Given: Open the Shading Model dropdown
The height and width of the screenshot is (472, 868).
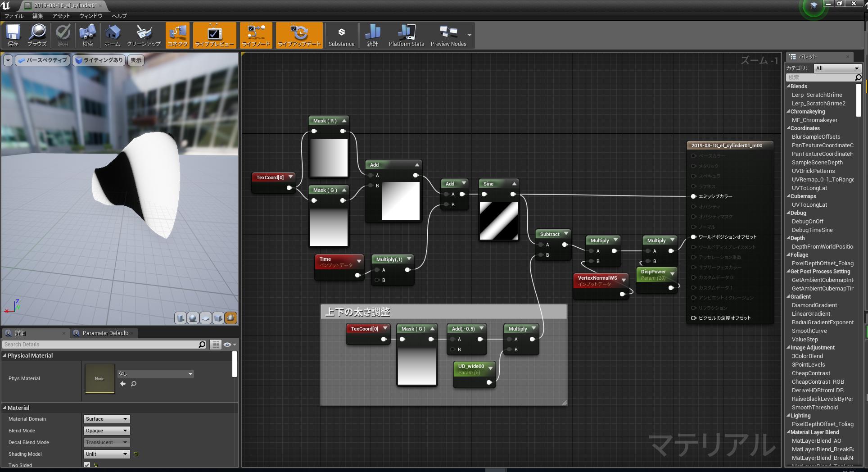Looking at the screenshot, I should click(107, 454).
